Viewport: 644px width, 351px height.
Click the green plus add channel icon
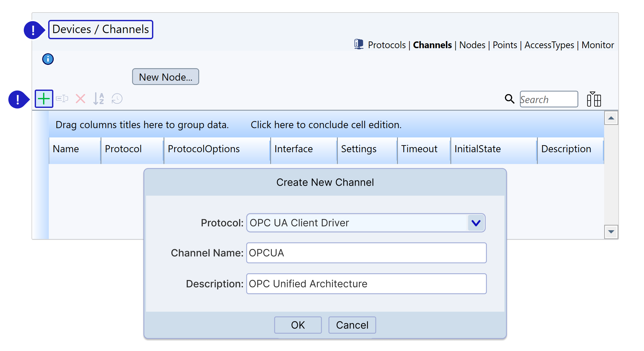[44, 99]
